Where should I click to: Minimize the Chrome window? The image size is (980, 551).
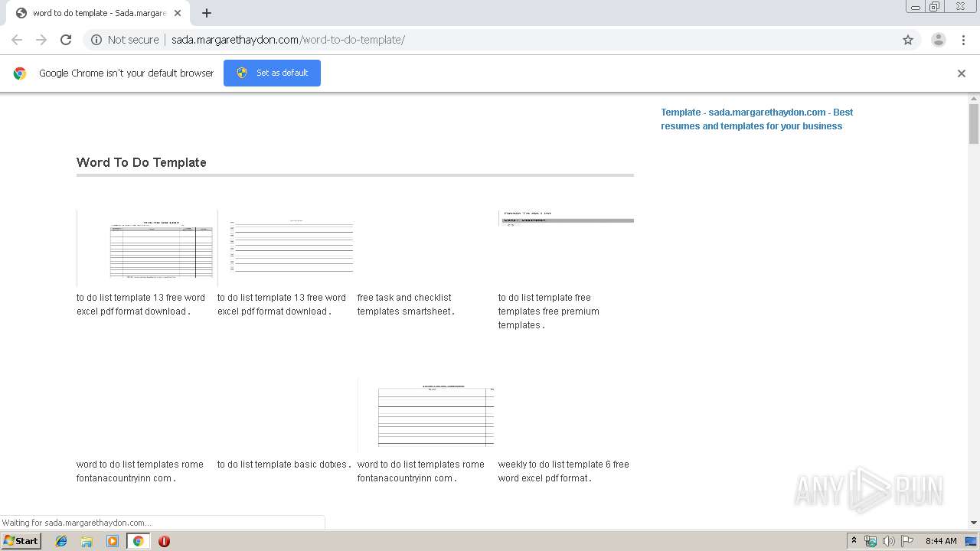pyautogui.click(x=916, y=7)
